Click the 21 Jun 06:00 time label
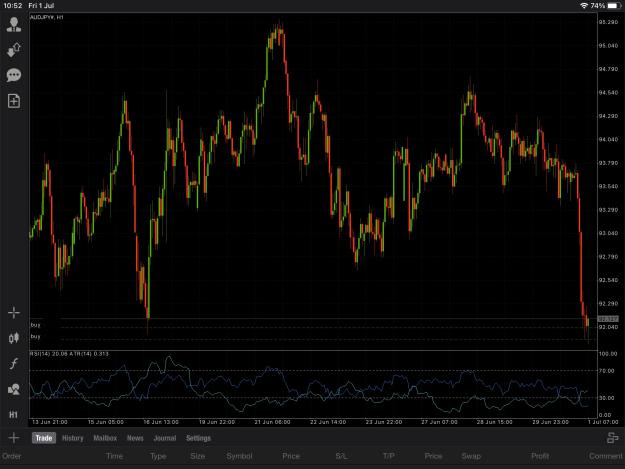 (273, 422)
